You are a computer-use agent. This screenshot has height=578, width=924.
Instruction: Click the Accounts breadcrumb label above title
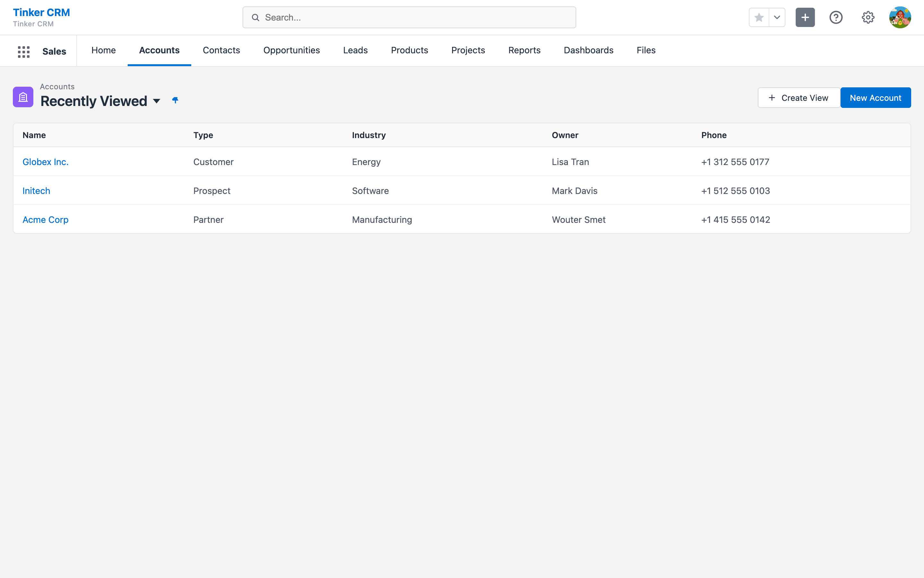coord(57,87)
